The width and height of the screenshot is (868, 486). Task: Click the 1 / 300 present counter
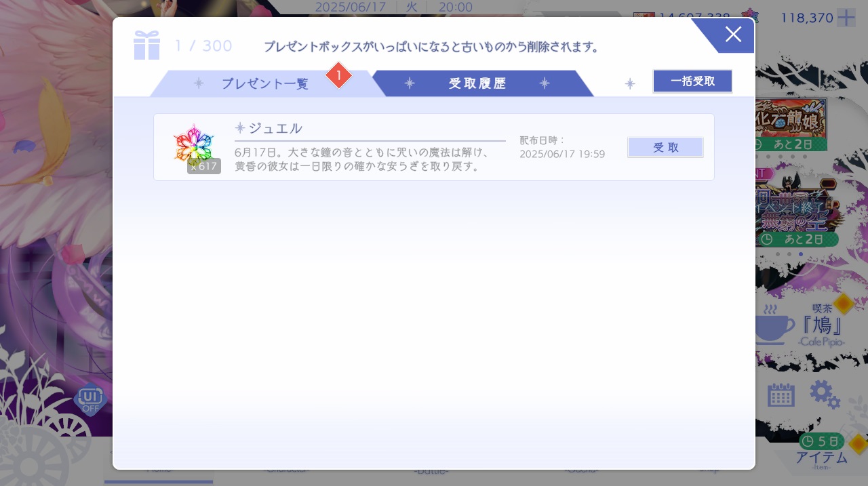(203, 46)
